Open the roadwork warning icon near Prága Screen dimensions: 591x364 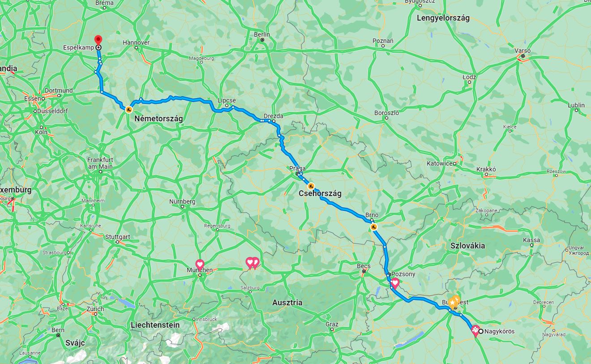311,186
